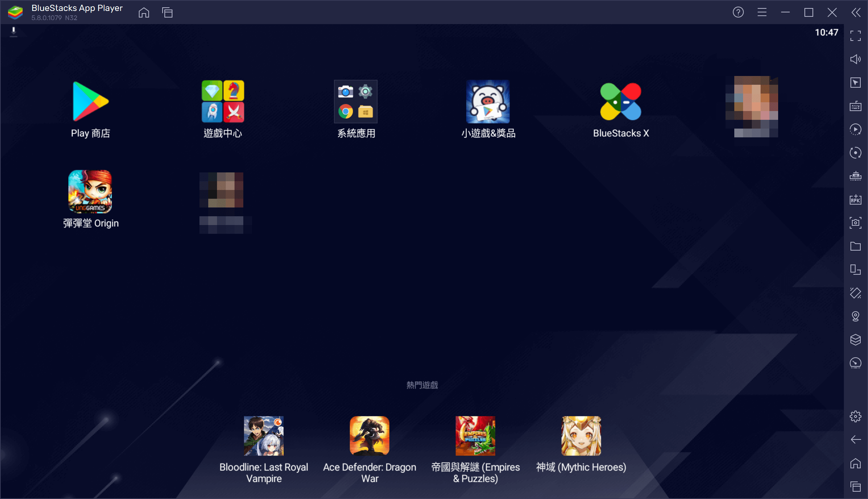This screenshot has height=499, width=868.
Task: Open recent apps icon in side toolbar
Action: click(x=856, y=487)
